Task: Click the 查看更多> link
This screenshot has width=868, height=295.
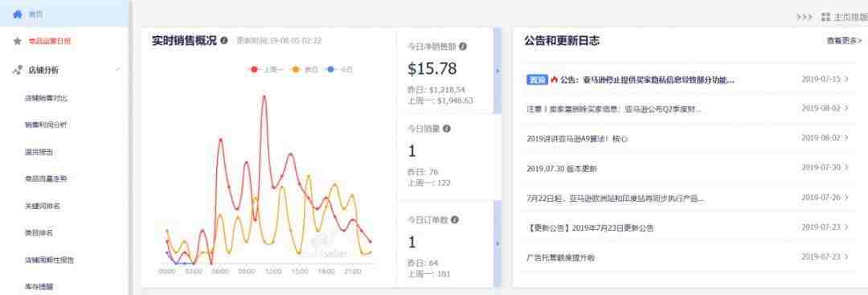Action: tap(844, 40)
